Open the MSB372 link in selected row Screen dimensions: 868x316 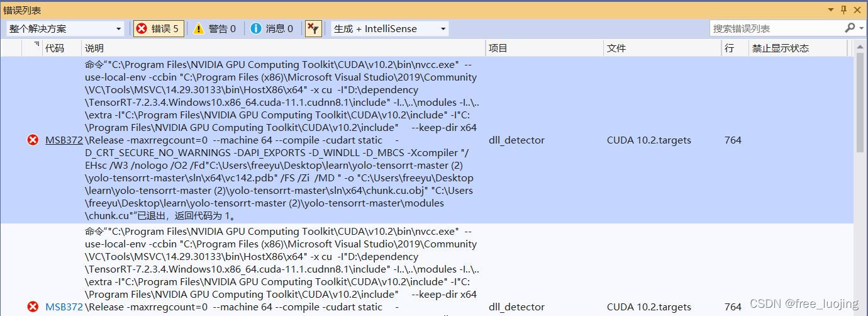64,140
